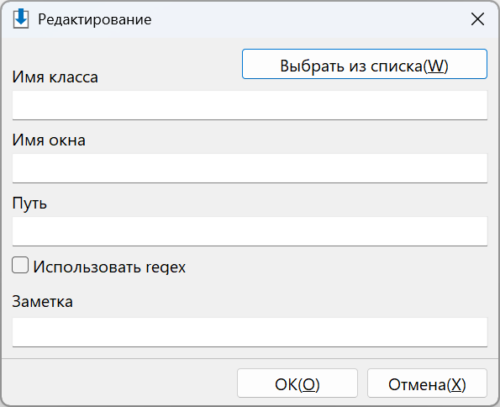500x407 pixels.
Task: Click the Заметка label
Action: [x=42, y=302]
